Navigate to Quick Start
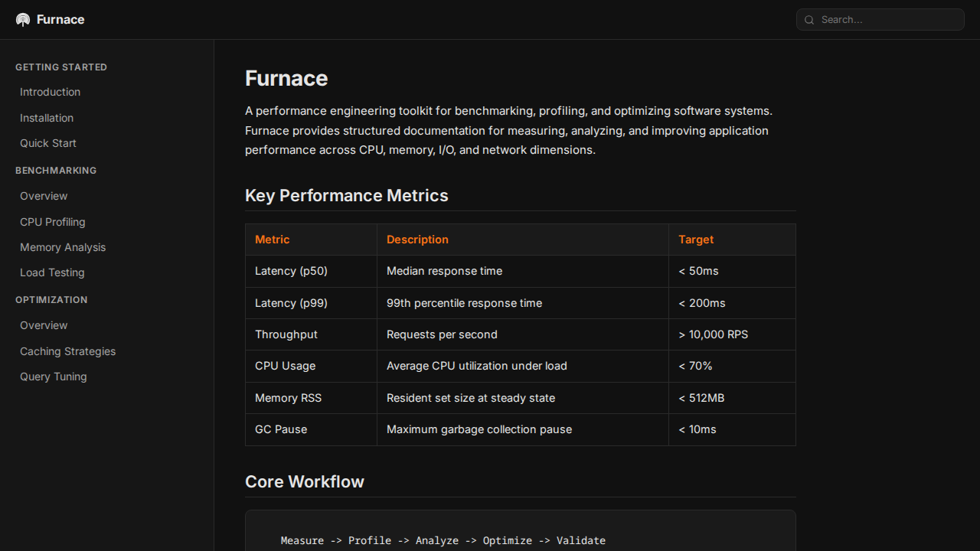This screenshot has width=980, height=551. tap(47, 143)
